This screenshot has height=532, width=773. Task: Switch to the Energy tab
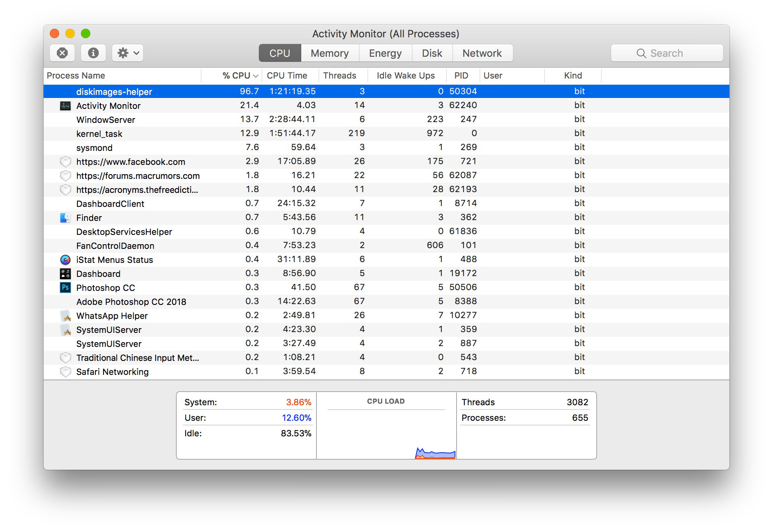click(385, 53)
